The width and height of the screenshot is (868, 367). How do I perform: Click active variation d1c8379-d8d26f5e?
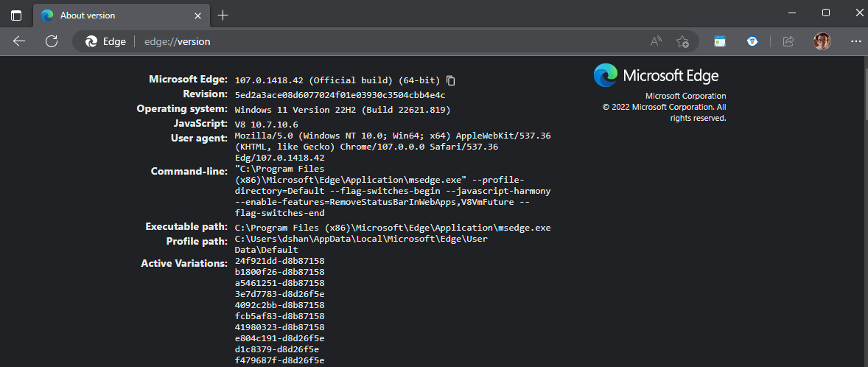[x=277, y=349]
